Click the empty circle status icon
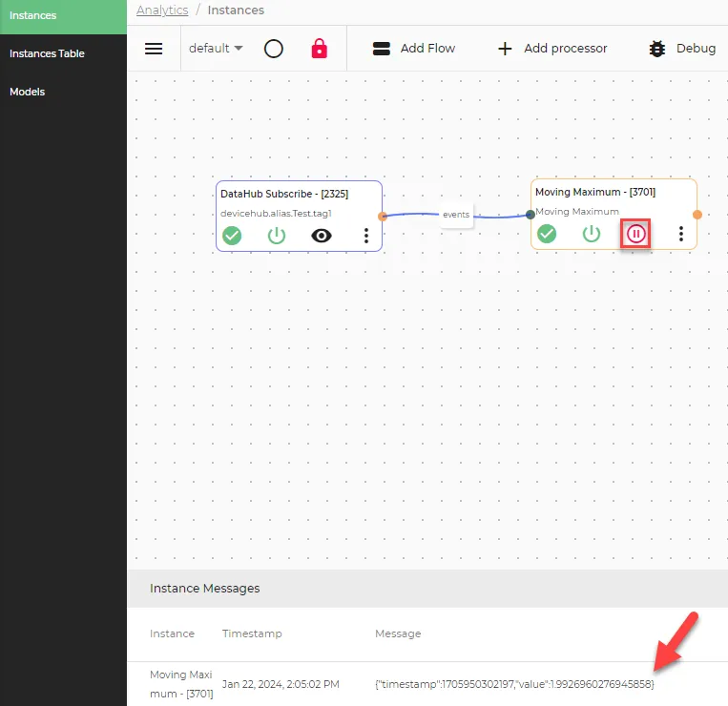 click(274, 49)
